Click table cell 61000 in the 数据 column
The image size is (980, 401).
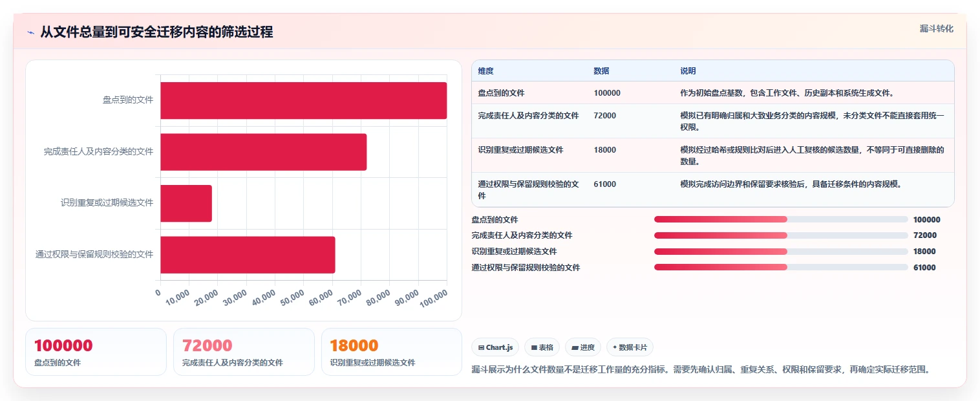[605, 184]
